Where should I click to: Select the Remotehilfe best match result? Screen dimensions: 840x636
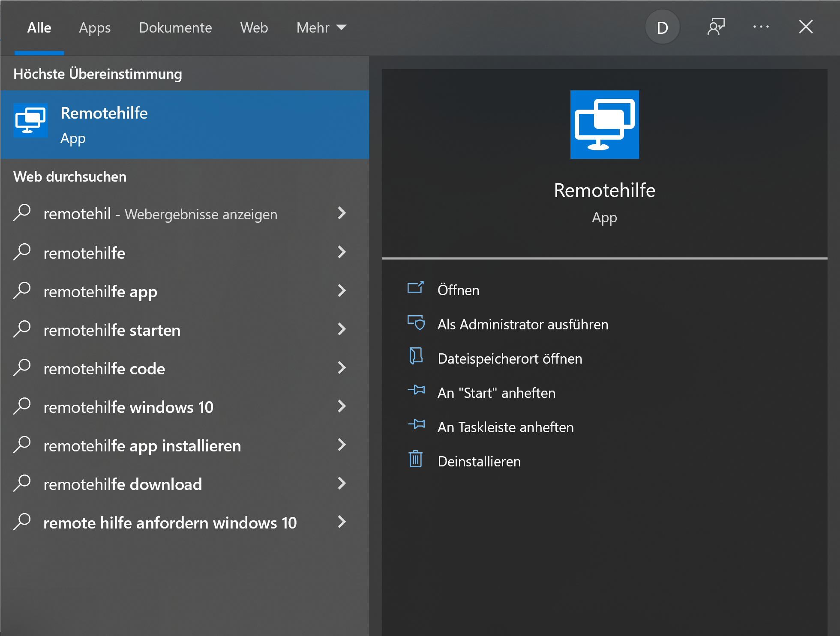(184, 125)
